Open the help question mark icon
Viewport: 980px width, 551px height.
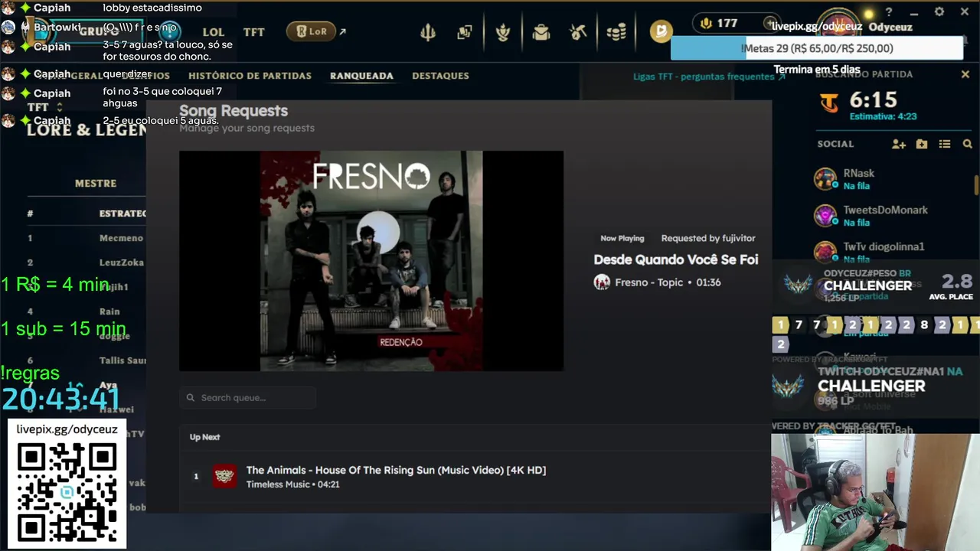[x=889, y=12]
